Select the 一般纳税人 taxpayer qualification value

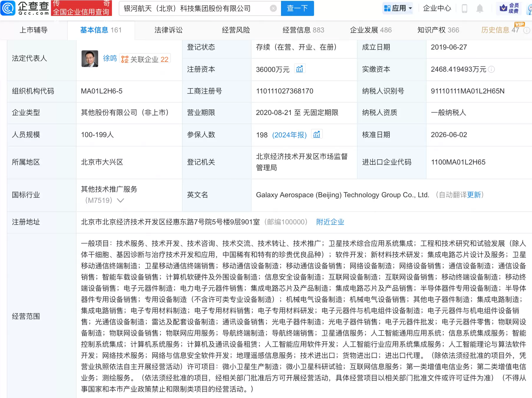click(448, 113)
